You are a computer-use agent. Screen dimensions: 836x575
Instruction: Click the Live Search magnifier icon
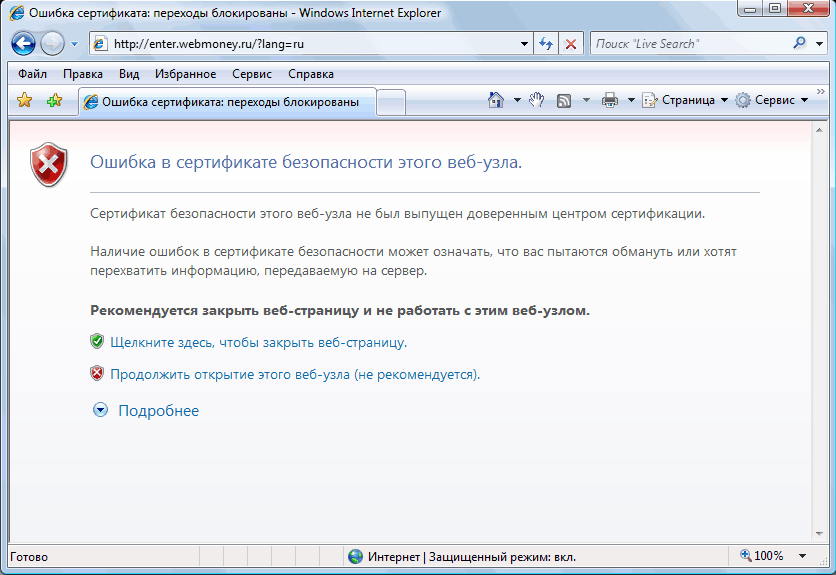[x=799, y=44]
